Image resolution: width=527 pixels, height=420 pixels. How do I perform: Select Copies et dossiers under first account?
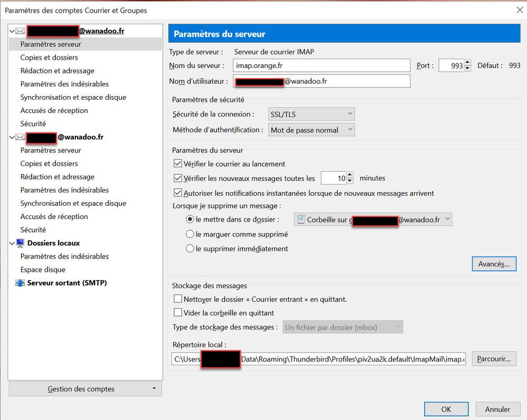(x=49, y=58)
